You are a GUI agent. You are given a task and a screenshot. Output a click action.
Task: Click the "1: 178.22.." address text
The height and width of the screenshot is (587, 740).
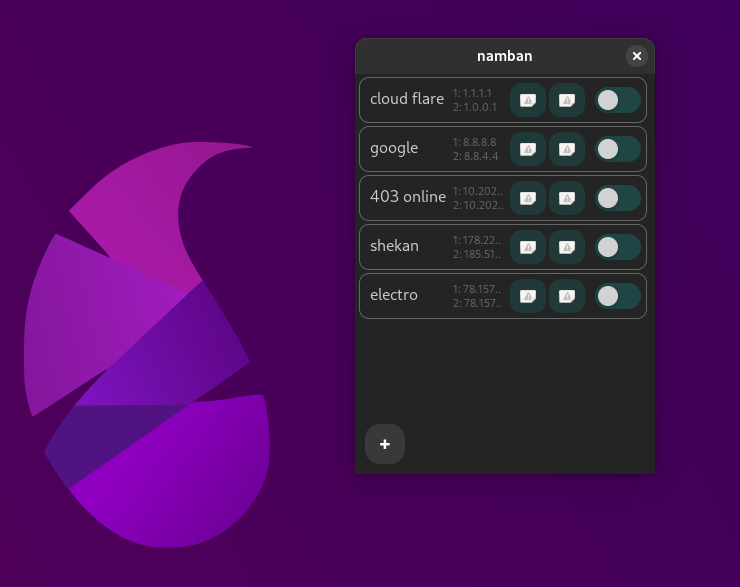pyautogui.click(x=477, y=240)
